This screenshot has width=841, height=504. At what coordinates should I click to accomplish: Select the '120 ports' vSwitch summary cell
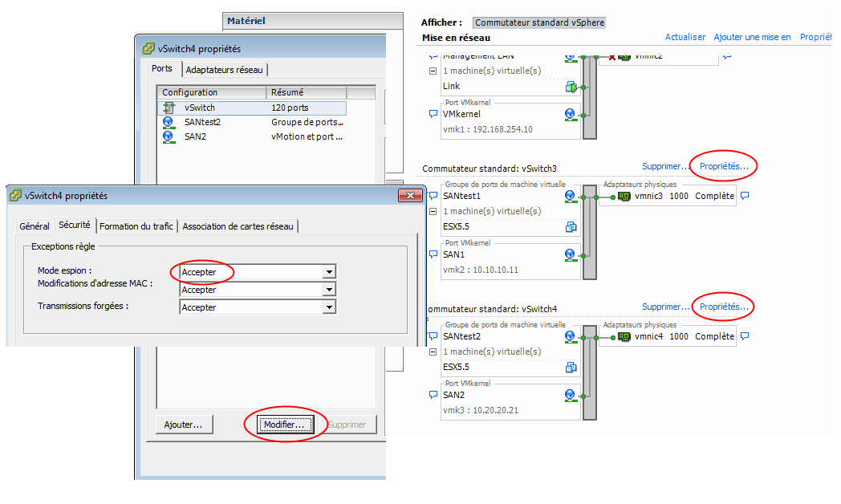(x=290, y=108)
